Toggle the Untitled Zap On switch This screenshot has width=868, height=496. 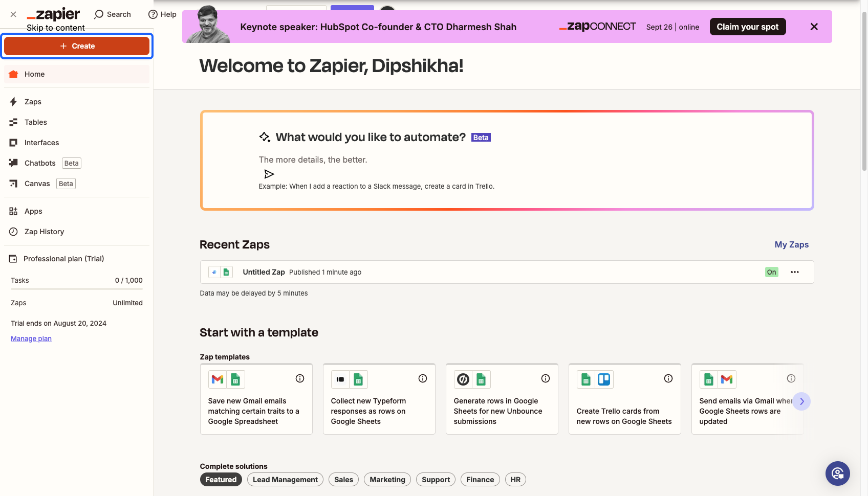tap(771, 272)
